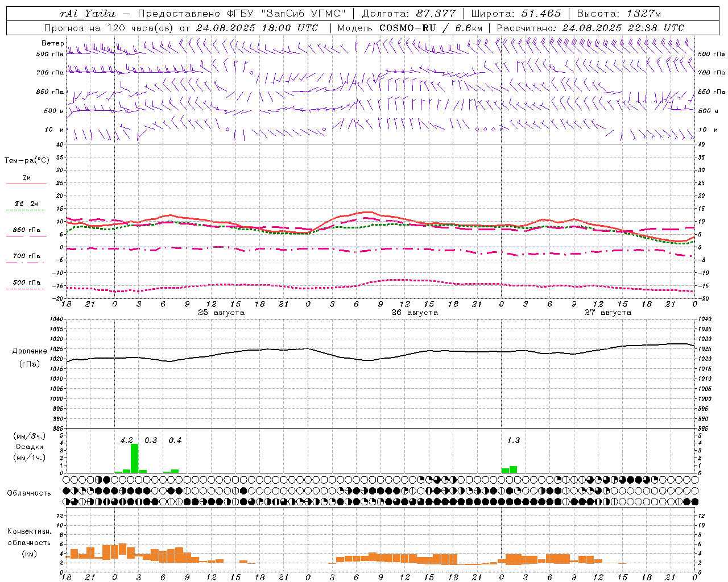Viewport: 728px width, 582px height.
Task: Select the elevation text Высота: 1327м
Action: (x=619, y=14)
